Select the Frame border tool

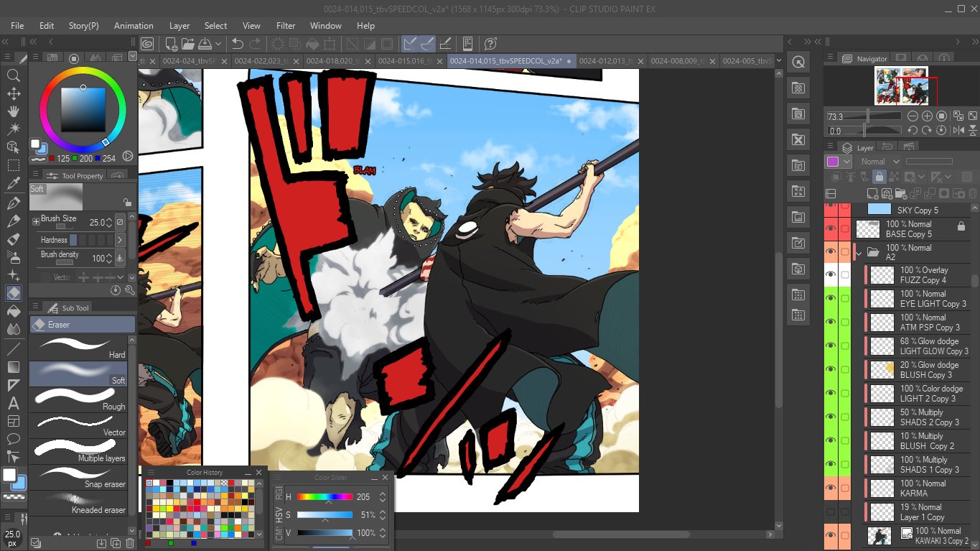tap(13, 421)
